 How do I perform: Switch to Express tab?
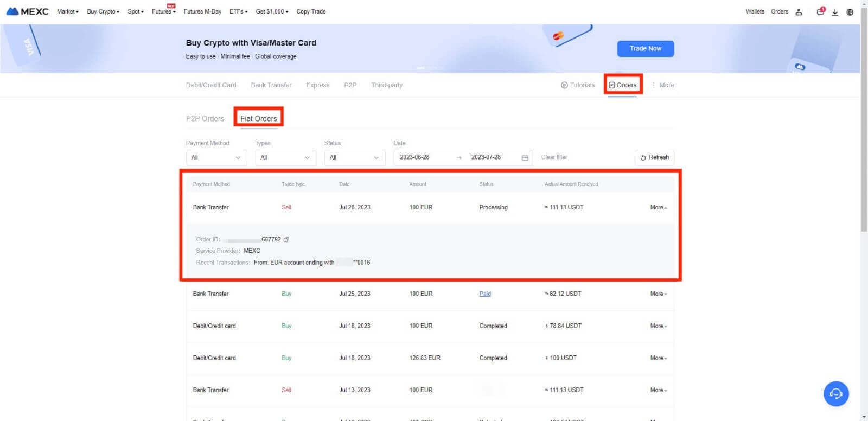(x=318, y=85)
